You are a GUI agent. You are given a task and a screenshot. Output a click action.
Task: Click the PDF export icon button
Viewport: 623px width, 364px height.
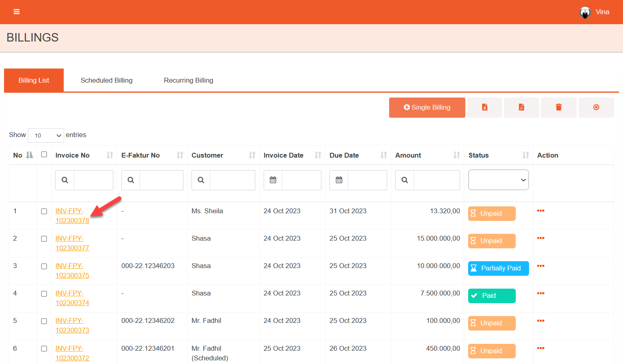coord(521,107)
